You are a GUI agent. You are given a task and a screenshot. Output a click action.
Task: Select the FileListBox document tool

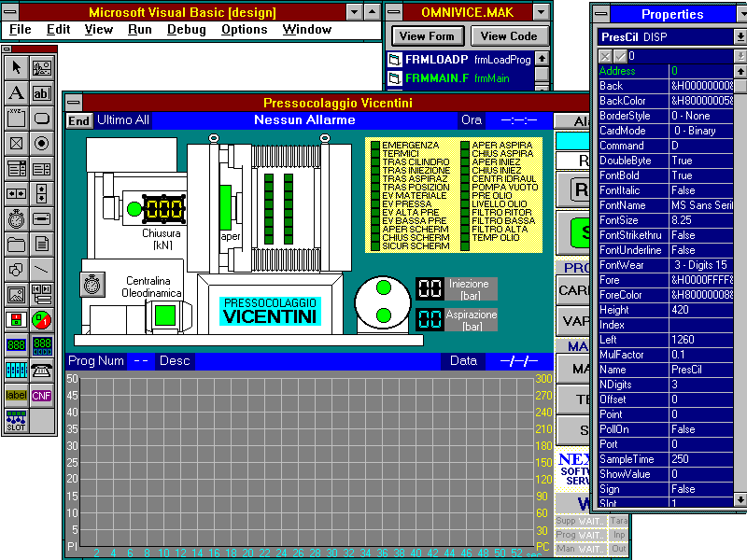[x=41, y=245]
